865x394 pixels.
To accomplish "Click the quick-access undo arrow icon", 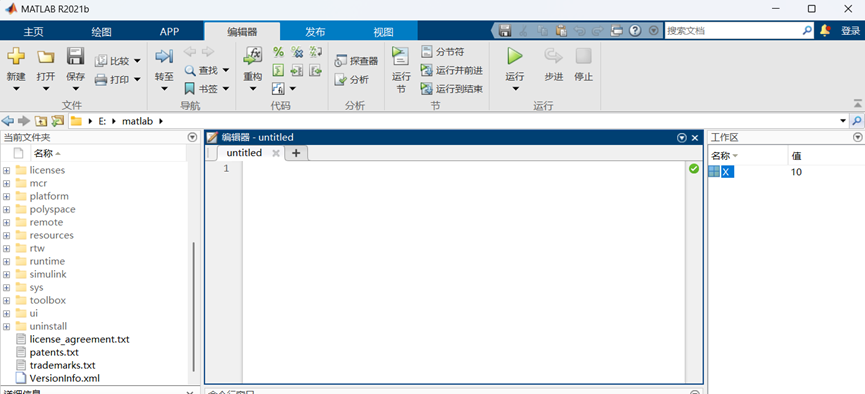I will click(579, 31).
